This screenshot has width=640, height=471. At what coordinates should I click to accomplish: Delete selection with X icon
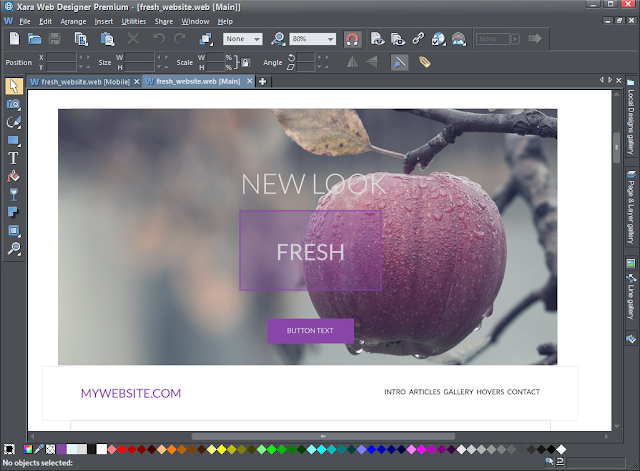(133, 39)
